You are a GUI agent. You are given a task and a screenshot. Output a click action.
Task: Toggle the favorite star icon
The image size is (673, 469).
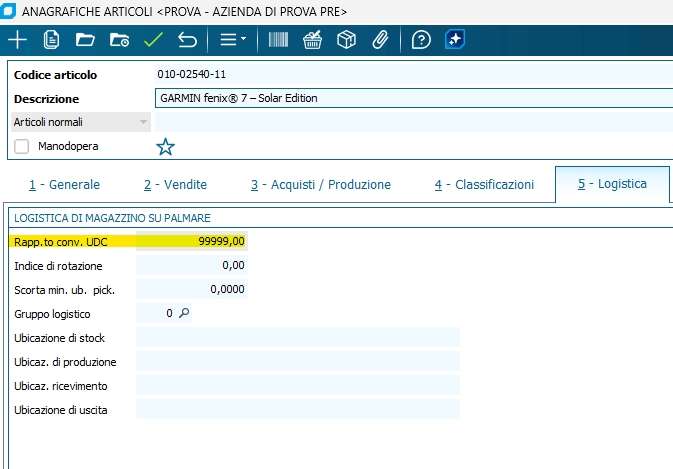tap(165, 147)
